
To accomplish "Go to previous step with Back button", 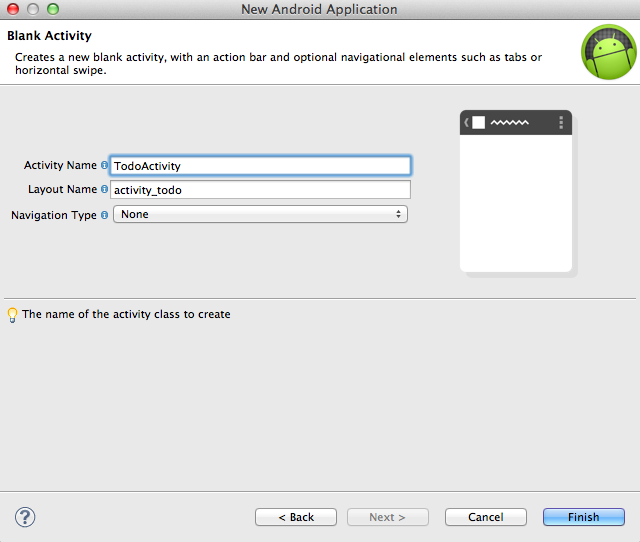I will click(x=296, y=517).
